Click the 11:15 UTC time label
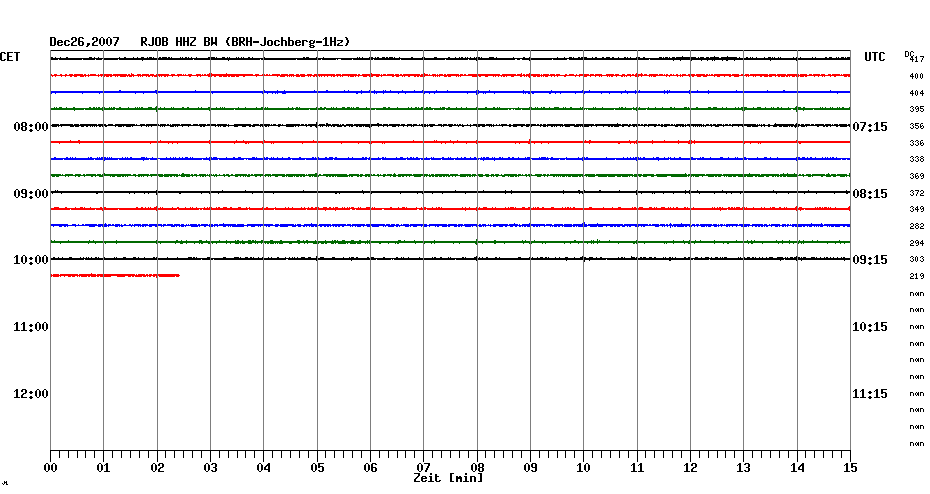Viewport: 930px width, 494px height. pyautogui.click(x=870, y=394)
